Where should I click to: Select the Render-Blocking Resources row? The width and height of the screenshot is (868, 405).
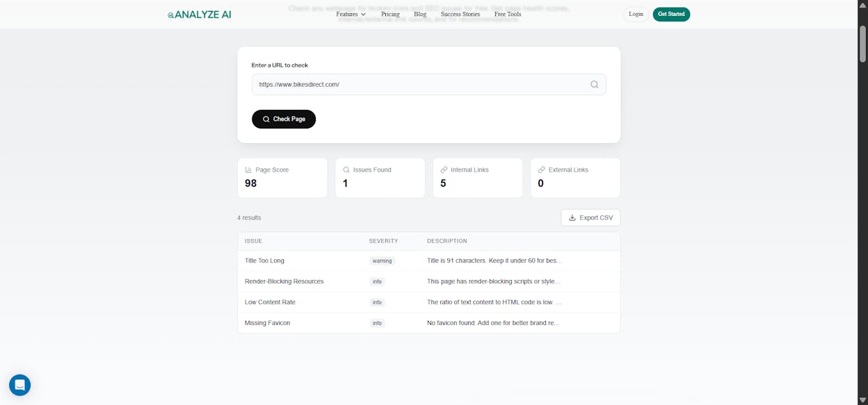pyautogui.click(x=428, y=281)
